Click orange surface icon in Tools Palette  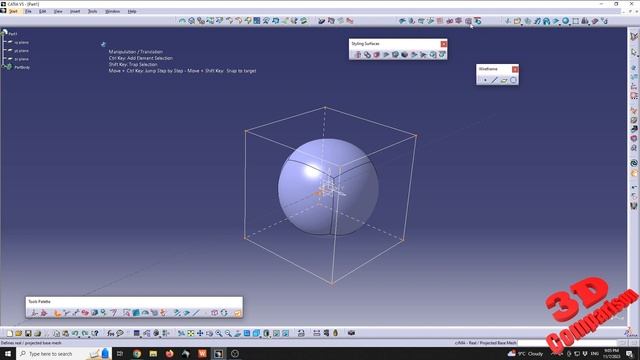(x=58, y=313)
